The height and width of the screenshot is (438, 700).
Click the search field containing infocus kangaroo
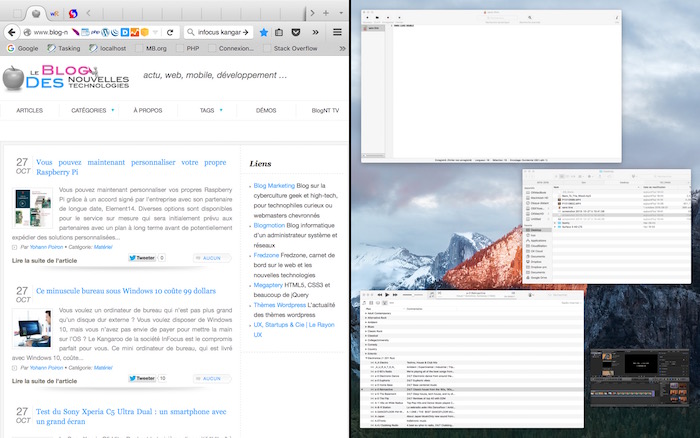pyautogui.click(x=217, y=32)
